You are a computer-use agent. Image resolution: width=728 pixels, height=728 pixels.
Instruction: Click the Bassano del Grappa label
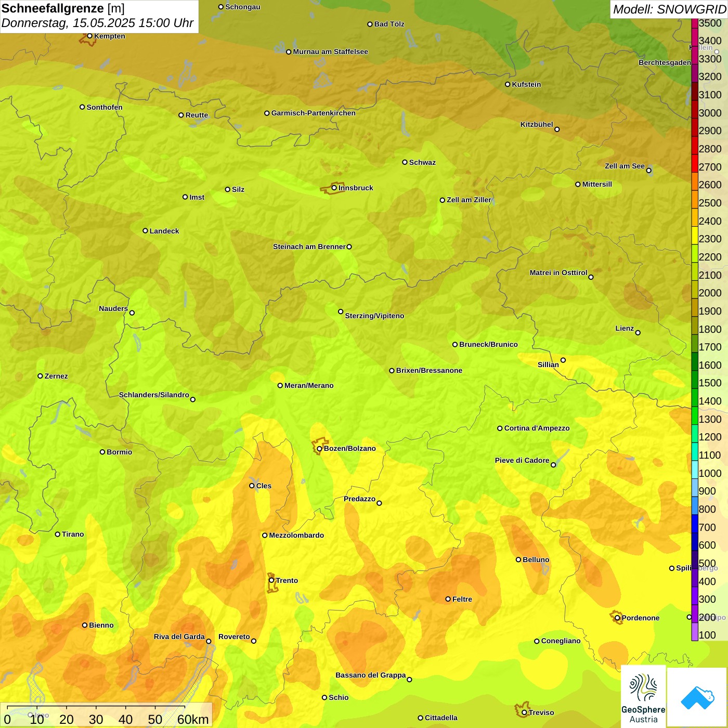(371, 675)
